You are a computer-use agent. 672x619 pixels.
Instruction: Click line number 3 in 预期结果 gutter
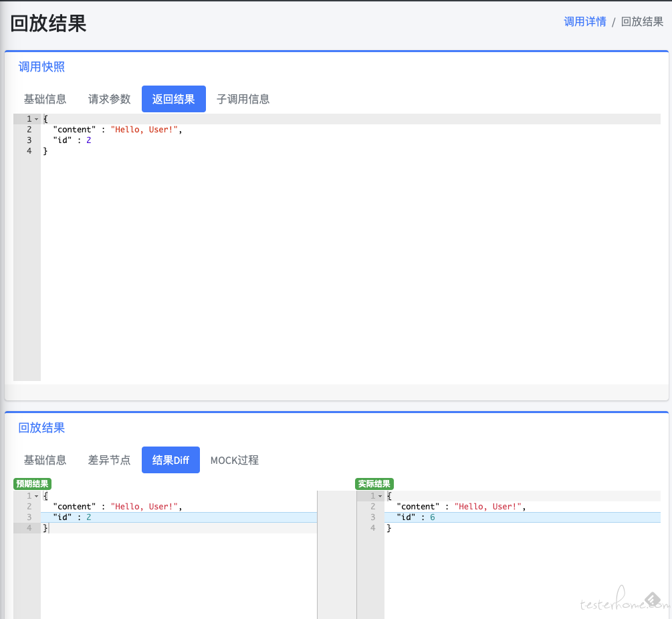point(29,517)
